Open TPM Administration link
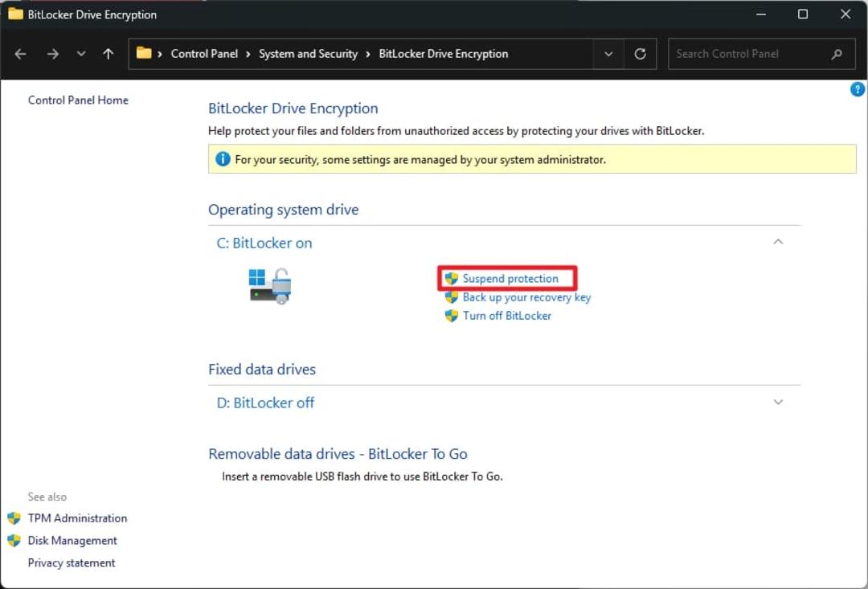The height and width of the screenshot is (589, 868). (x=77, y=518)
